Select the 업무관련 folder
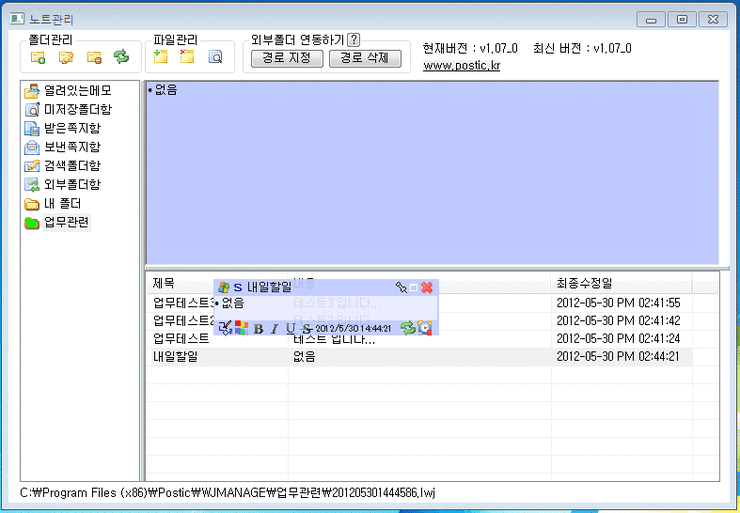Image resolution: width=740 pixels, height=513 pixels. tap(67, 222)
